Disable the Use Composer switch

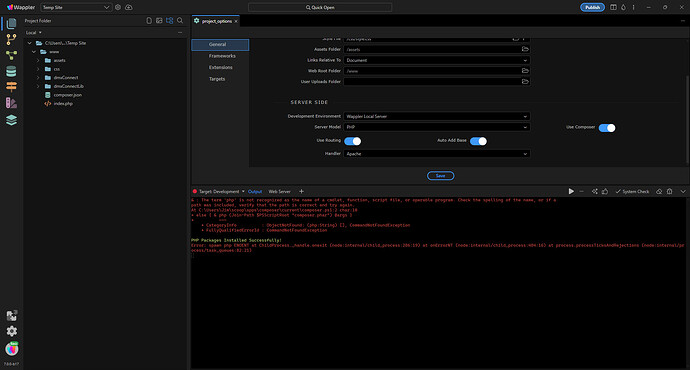click(x=607, y=128)
